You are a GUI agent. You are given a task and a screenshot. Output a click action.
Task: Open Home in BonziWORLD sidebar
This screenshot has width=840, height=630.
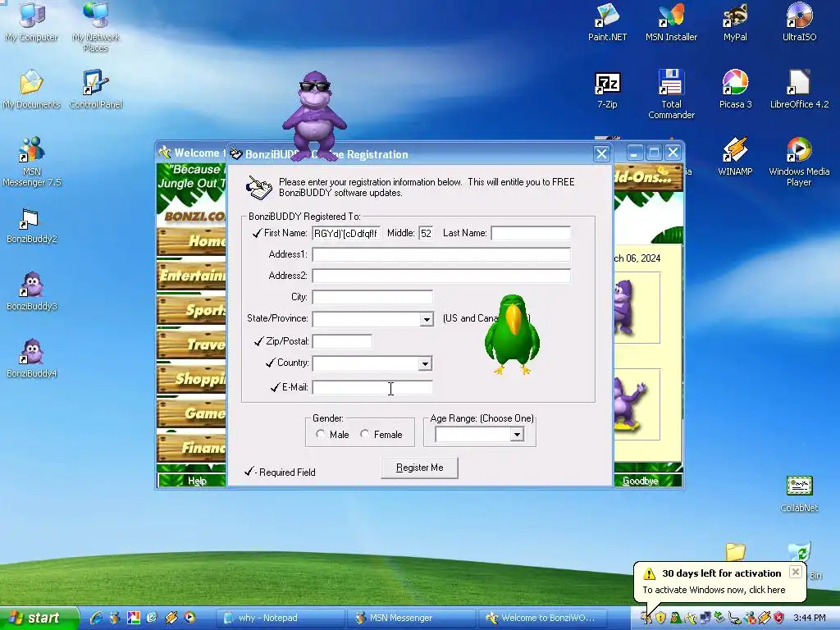[x=191, y=241]
